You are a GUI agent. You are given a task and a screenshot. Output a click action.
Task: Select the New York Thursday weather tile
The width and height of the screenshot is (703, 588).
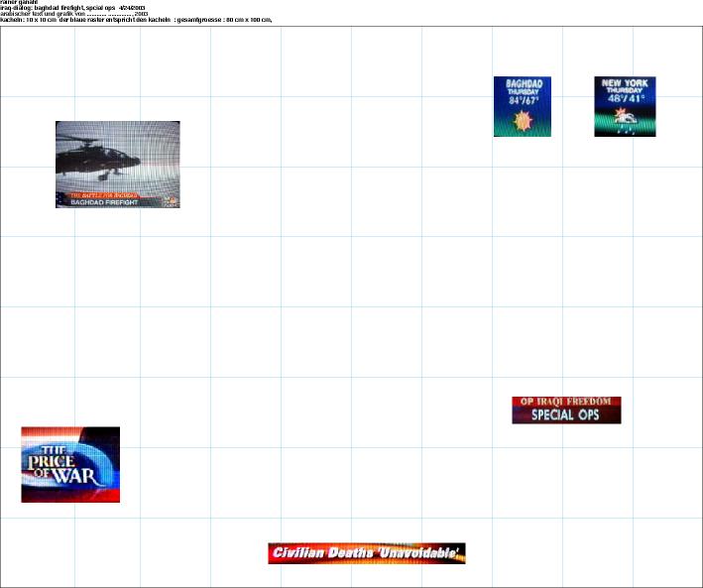[x=625, y=106]
